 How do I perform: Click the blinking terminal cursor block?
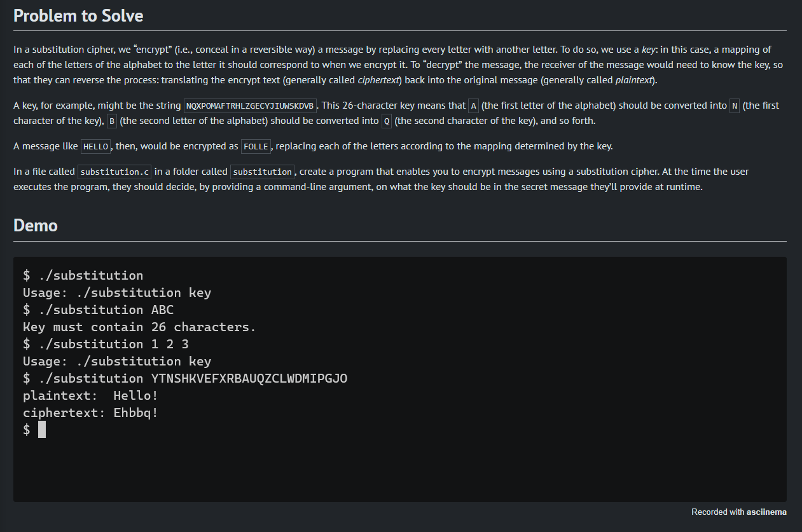[42, 430]
